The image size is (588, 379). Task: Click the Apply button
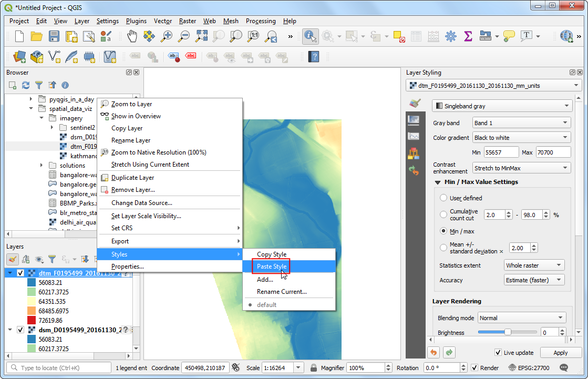click(x=561, y=353)
